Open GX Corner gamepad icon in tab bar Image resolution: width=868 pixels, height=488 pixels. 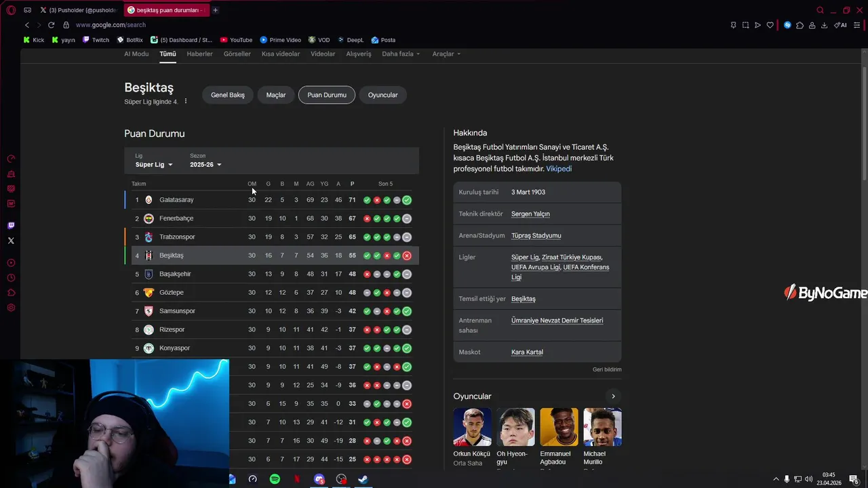[x=27, y=10]
